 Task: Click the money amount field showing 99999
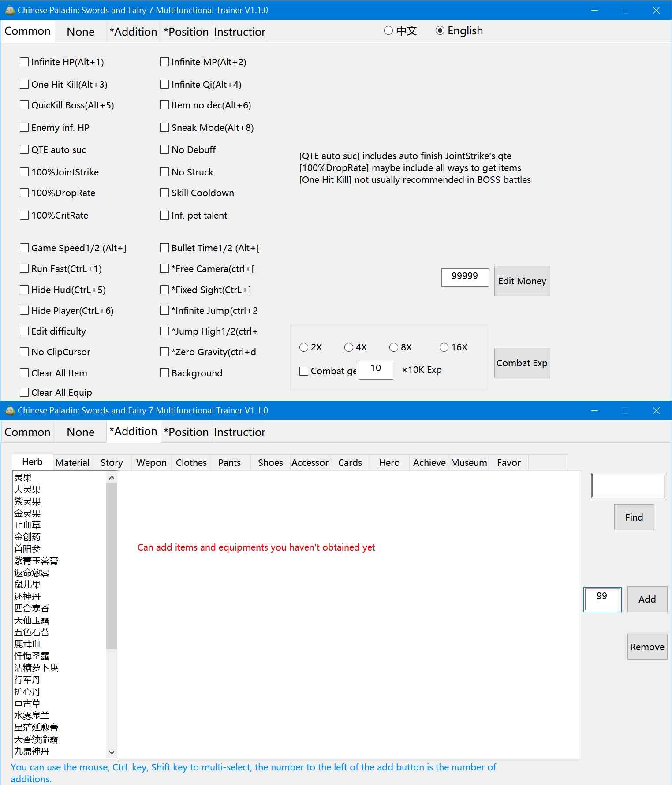click(x=464, y=277)
